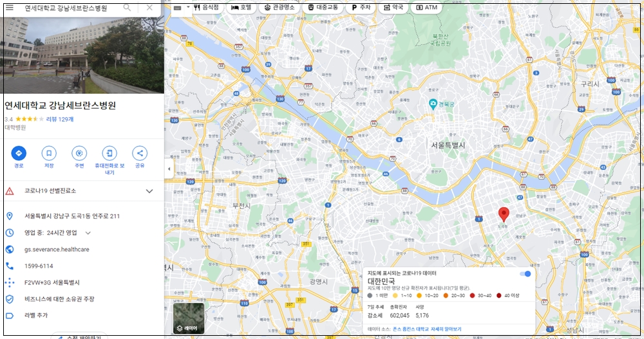This screenshot has height=339, width=644.
Task: Open the dropdown next to the keyboard icon
Action: [x=188, y=7]
